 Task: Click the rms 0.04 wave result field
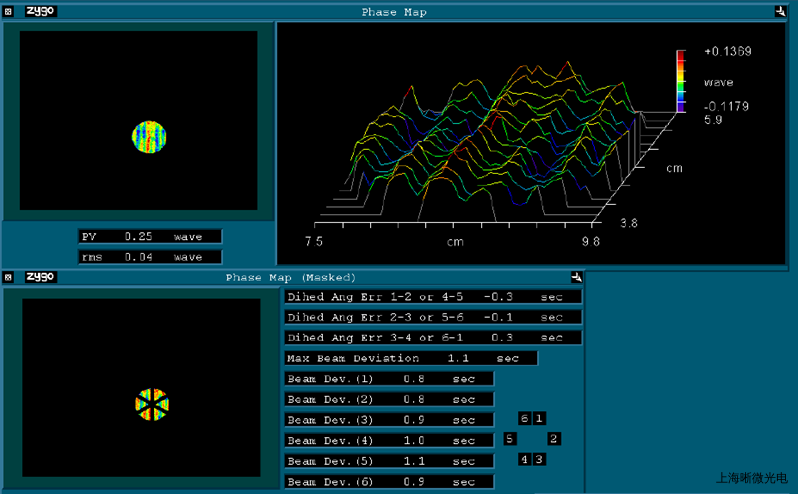point(150,257)
